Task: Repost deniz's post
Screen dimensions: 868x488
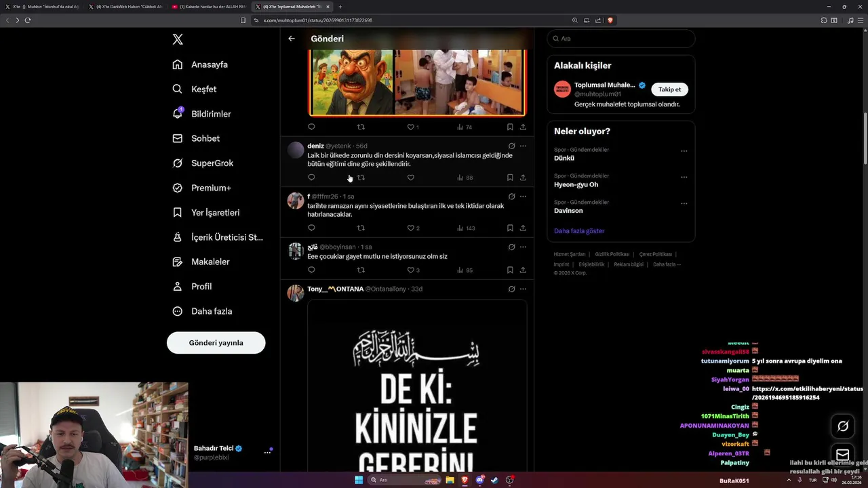Action: pyautogui.click(x=361, y=178)
